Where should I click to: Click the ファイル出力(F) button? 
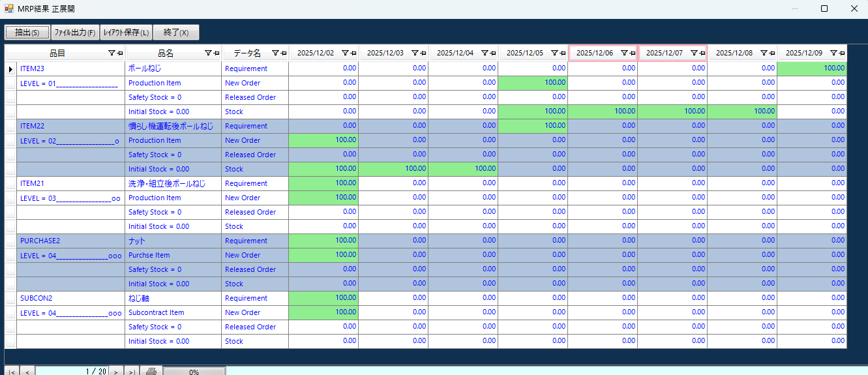tap(75, 33)
